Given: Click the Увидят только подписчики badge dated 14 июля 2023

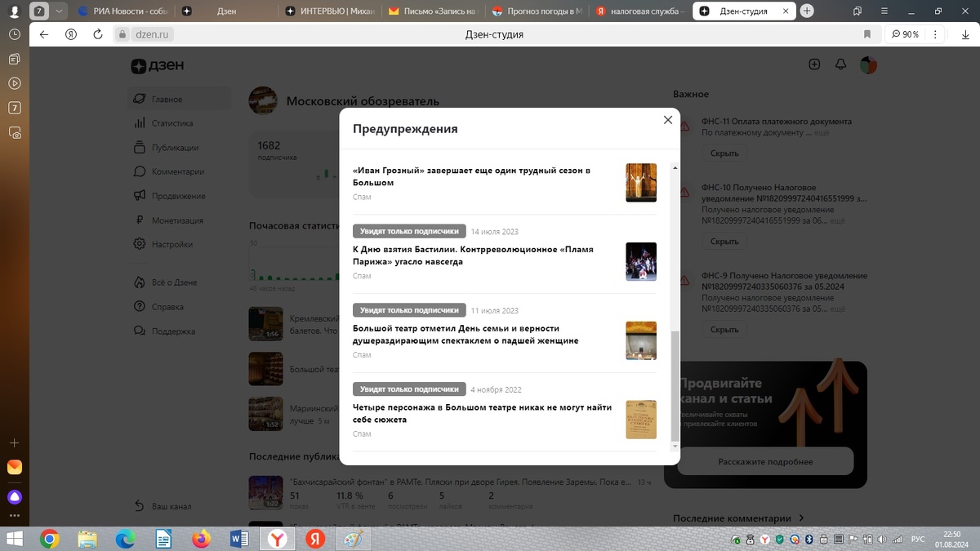Looking at the screenshot, I should click(409, 231).
